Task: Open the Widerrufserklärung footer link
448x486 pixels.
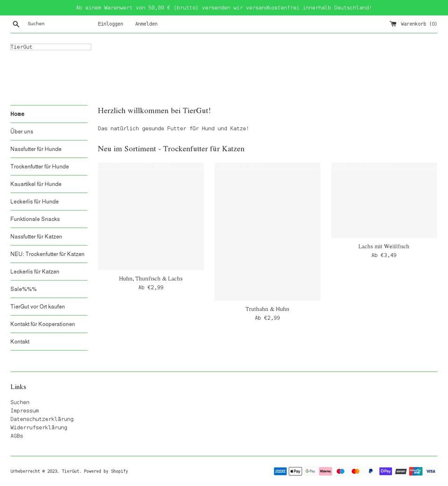Action: [39, 428]
